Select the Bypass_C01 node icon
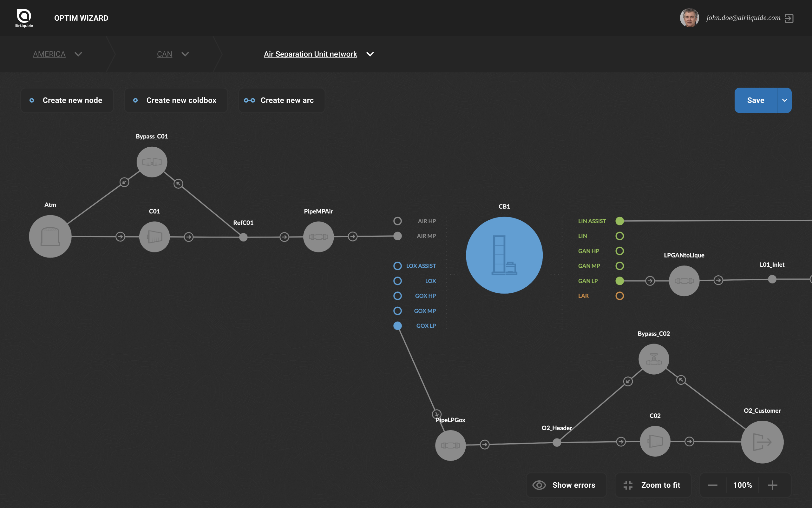The height and width of the screenshot is (508, 812). pyautogui.click(x=152, y=162)
